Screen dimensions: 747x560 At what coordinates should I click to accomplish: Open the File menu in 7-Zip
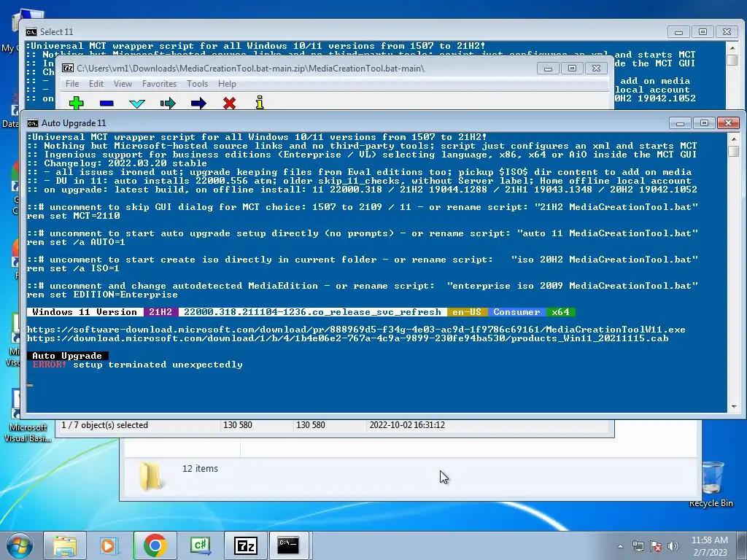(72, 84)
